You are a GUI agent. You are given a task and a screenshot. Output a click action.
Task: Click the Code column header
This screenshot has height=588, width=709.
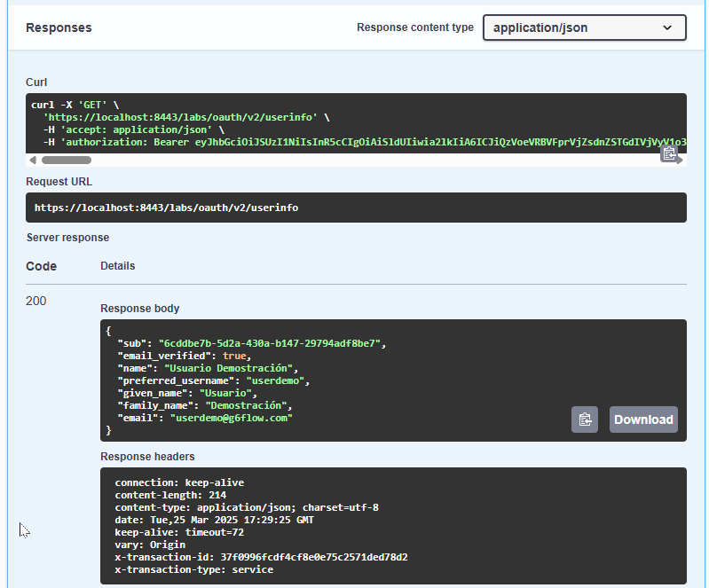point(41,266)
